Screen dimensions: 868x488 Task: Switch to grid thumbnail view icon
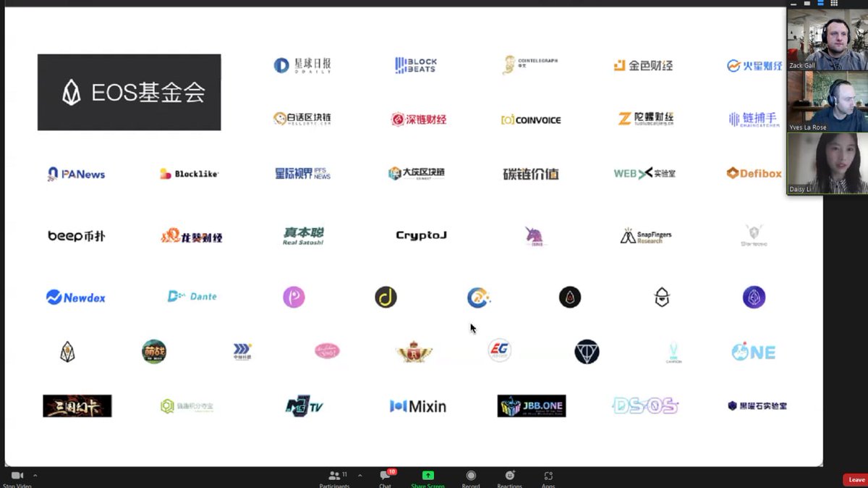[834, 4]
